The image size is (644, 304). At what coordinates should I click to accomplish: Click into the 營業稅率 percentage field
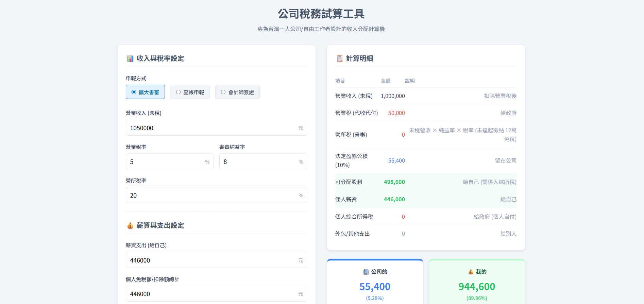point(166,162)
